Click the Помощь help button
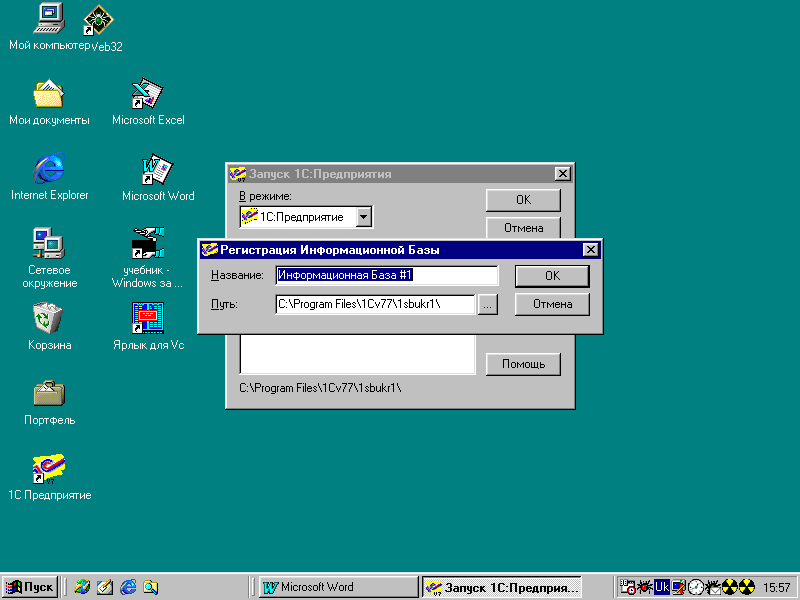This screenshot has height=600, width=800. point(523,364)
